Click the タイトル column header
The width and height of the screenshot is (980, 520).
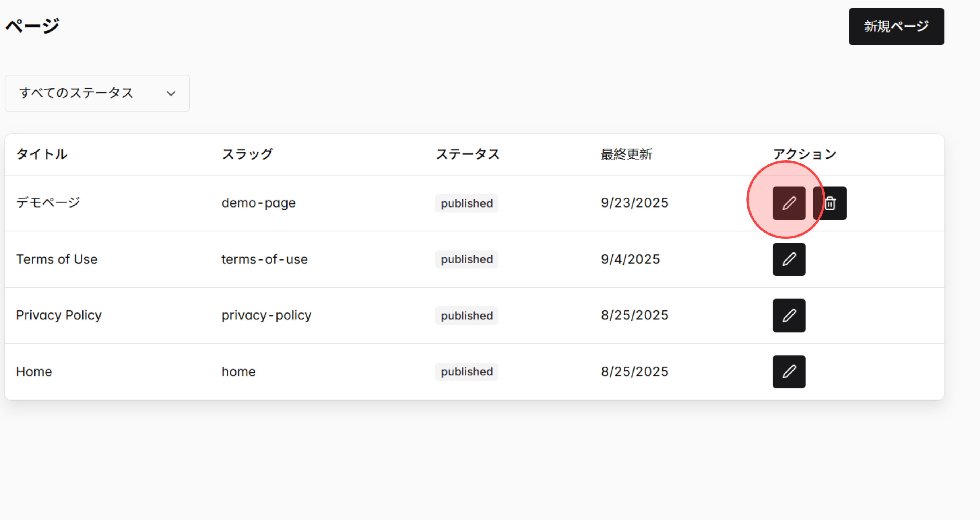click(41, 154)
